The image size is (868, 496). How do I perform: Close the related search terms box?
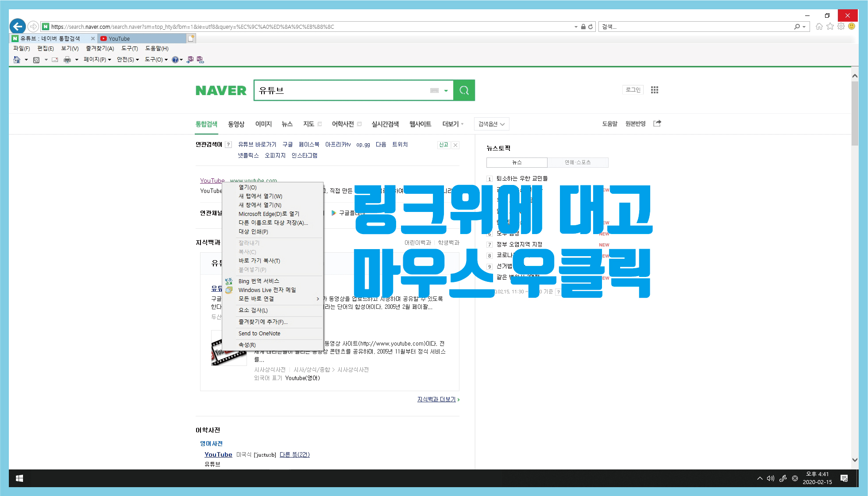(455, 145)
